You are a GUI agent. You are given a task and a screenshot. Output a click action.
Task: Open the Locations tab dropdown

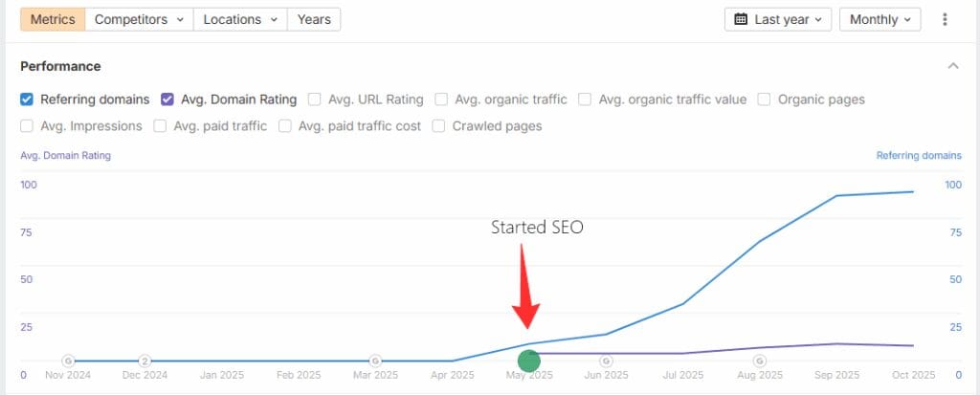(x=240, y=19)
